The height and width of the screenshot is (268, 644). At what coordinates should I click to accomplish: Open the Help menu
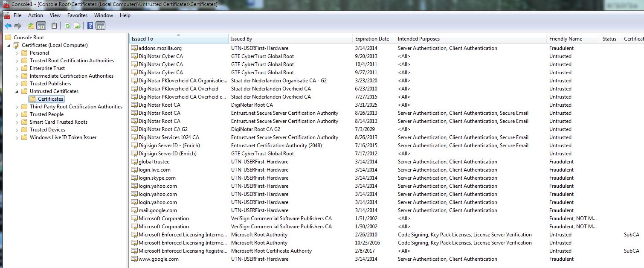click(125, 15)
